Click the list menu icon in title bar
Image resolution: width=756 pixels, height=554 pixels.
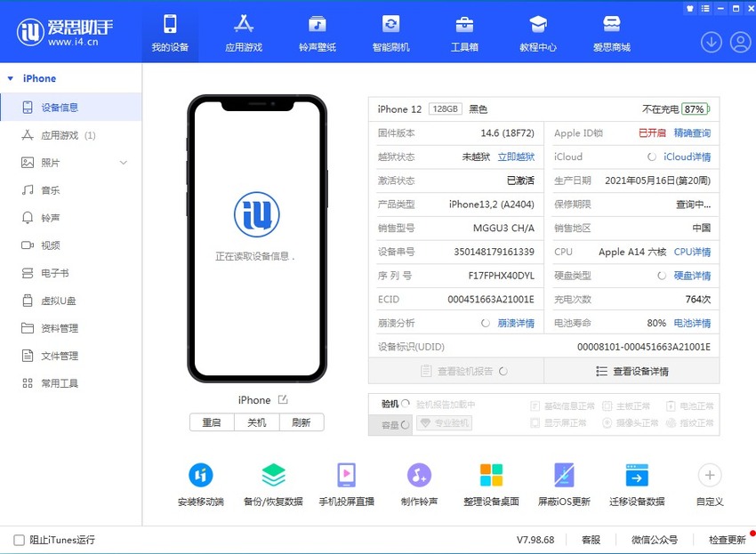pos(705,8)
